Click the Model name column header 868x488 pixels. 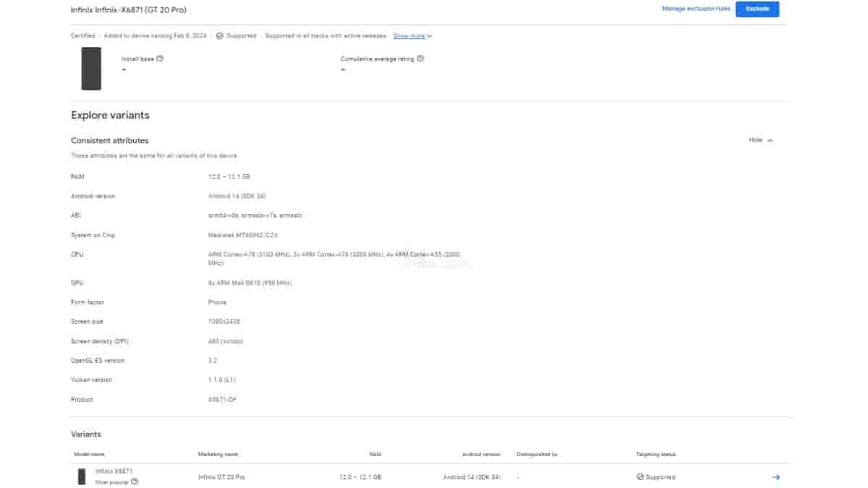tap(89, 454)
